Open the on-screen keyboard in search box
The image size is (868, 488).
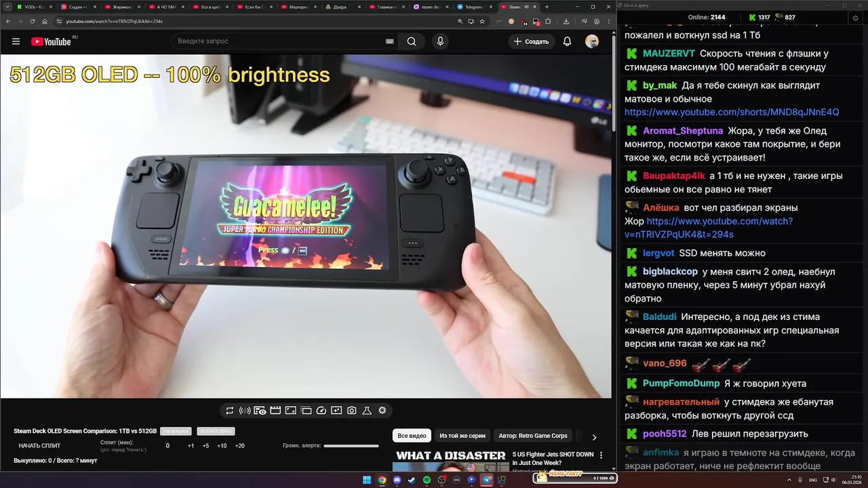(x=389, y=41)
